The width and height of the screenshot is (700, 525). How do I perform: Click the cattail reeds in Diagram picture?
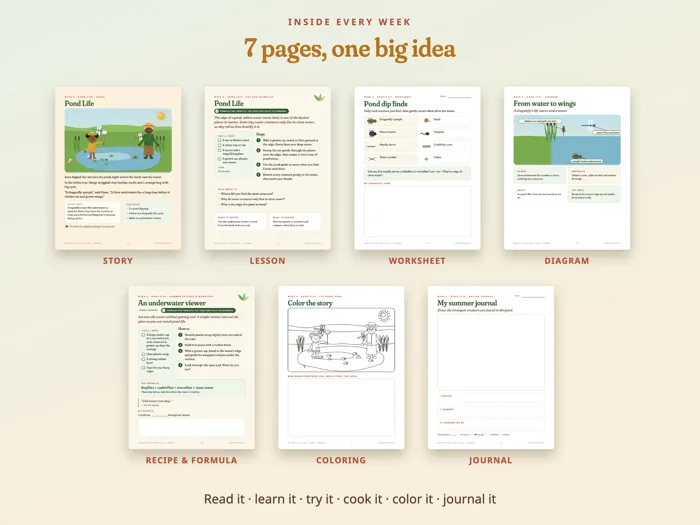(x=550, y=133)
